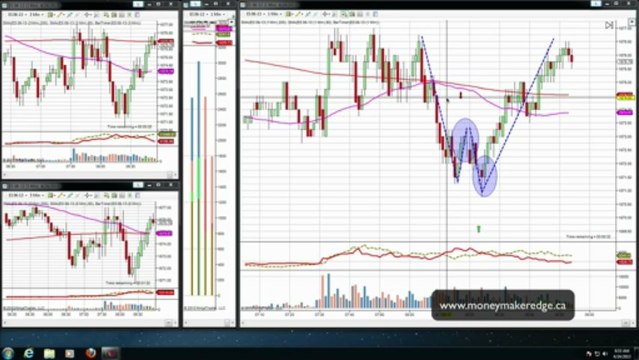Open draw tools pencil in top-left chart
The image size is (639, 360).
(60, 15)
